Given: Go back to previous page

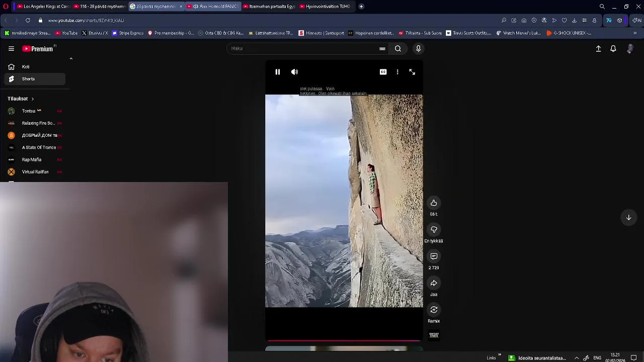Looking at the screenshot, I should click(6, 21).
